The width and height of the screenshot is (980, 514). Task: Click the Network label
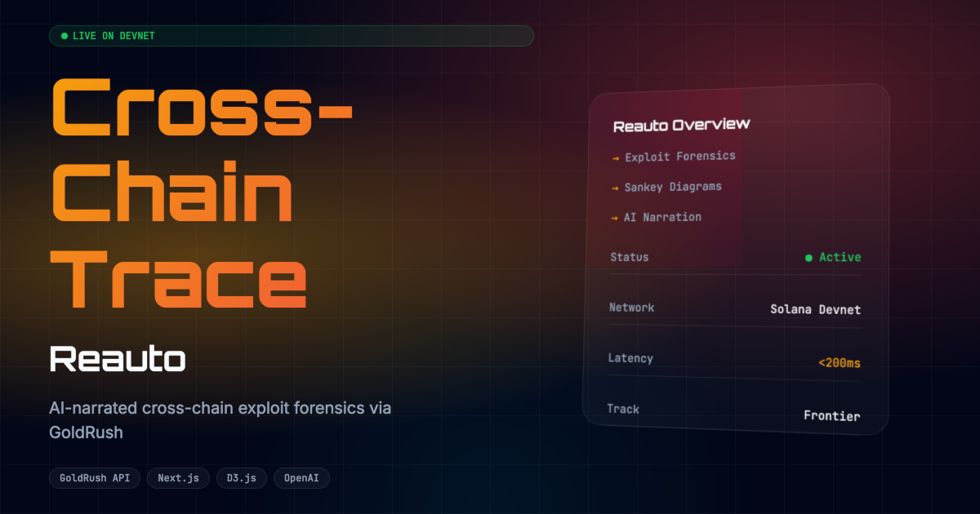click(631, 308)
